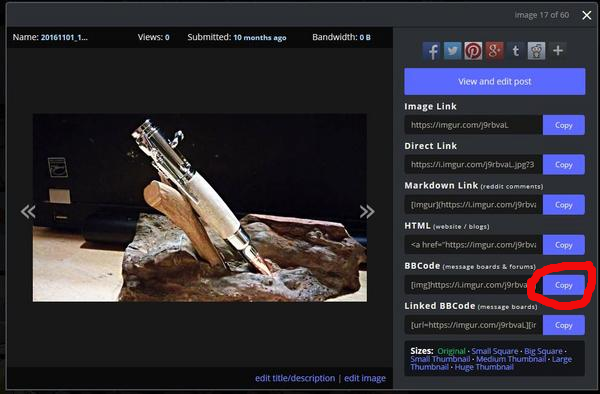This screenshot has height=394, width=600.
Task: Choose Original size
Action: coord(451,351)
